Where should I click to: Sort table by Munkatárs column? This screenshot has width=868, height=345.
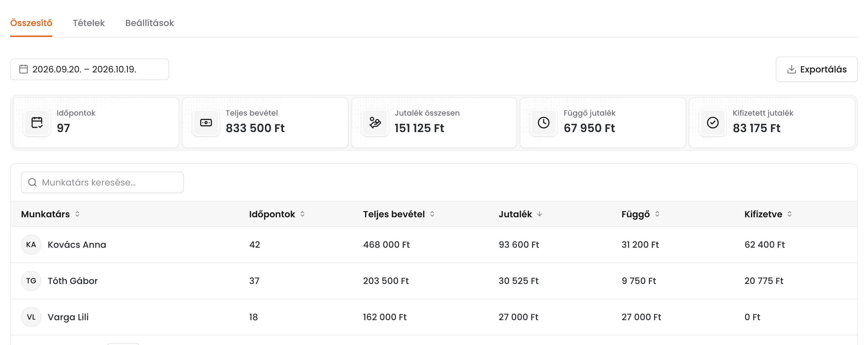[51, 214]
